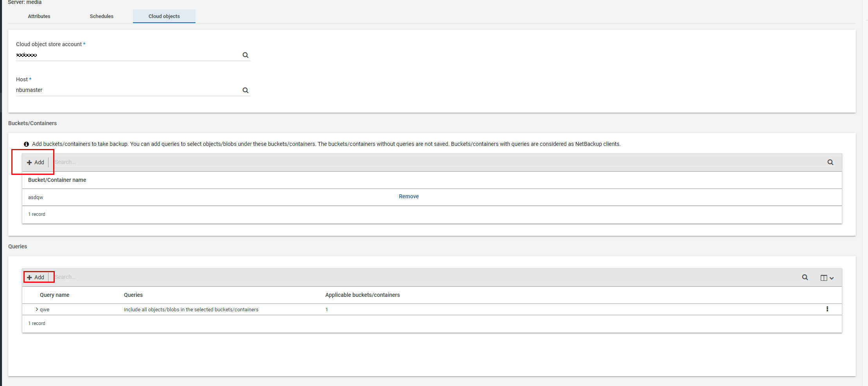Add a bucket/container with Add button

pos(36,162)
